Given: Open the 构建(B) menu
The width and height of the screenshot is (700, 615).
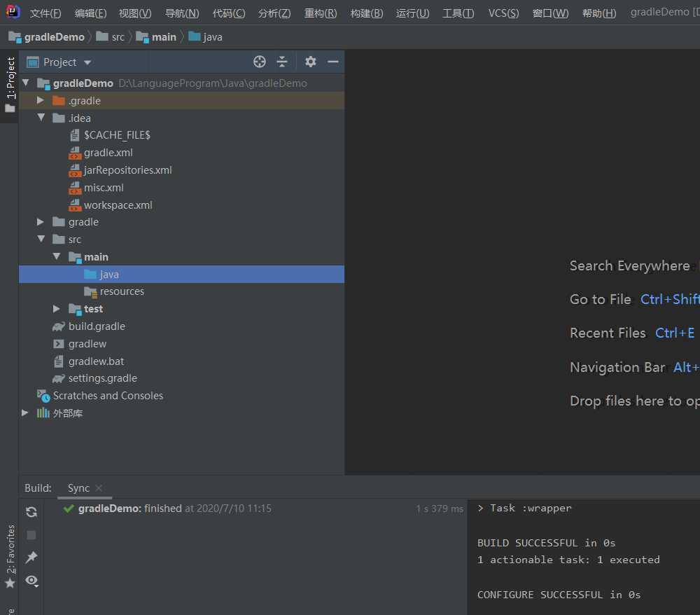Looking at the screenshot, I should click(367, 13).
